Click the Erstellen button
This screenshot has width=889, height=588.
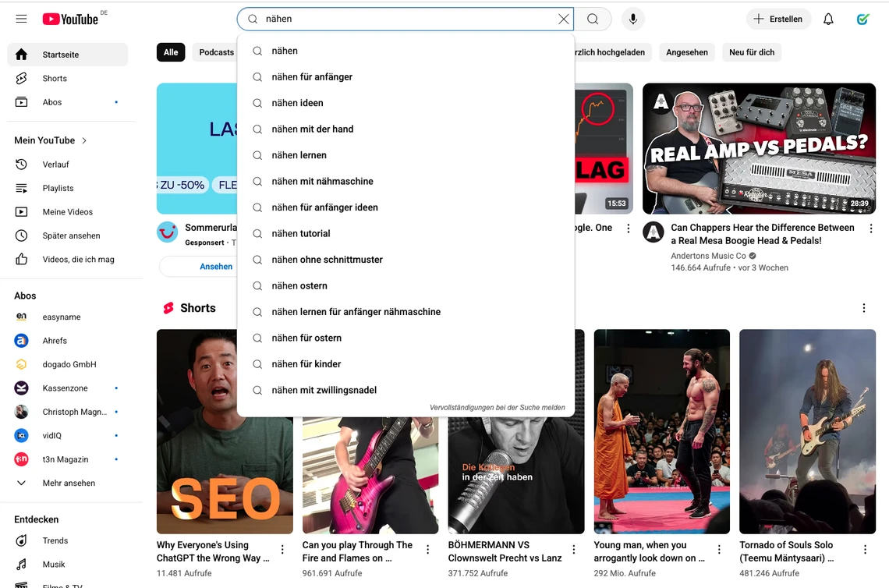tap(778, 19)
